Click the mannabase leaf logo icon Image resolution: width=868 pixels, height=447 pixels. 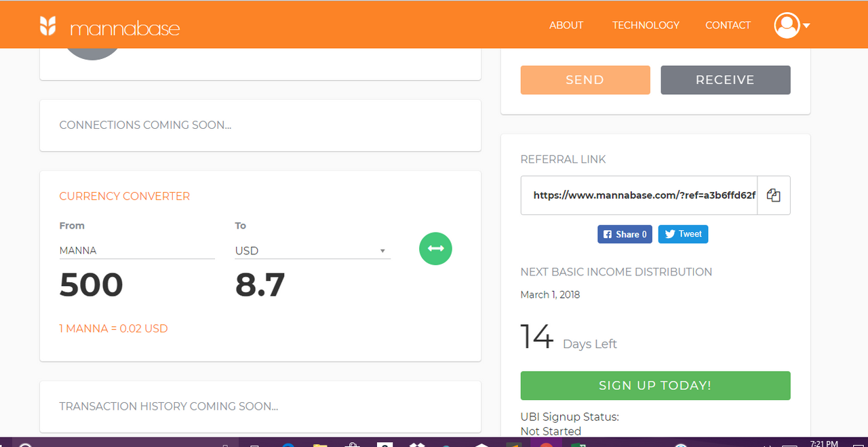click(47, 26)
